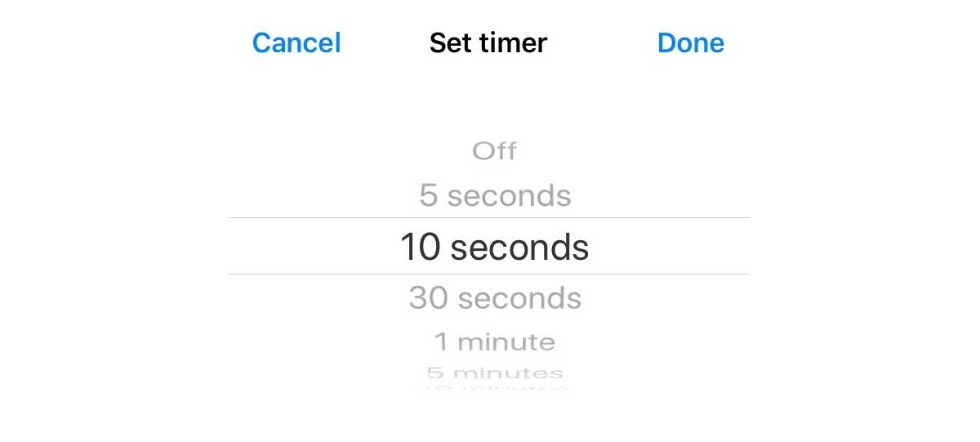
Task: Confirm the timer with Done
Action: 690,42
